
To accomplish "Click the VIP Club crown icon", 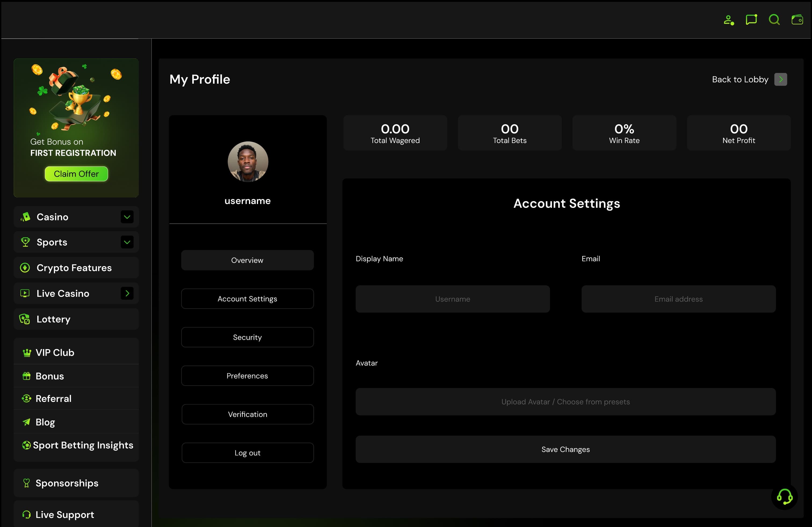I will (x=27, y=353).
